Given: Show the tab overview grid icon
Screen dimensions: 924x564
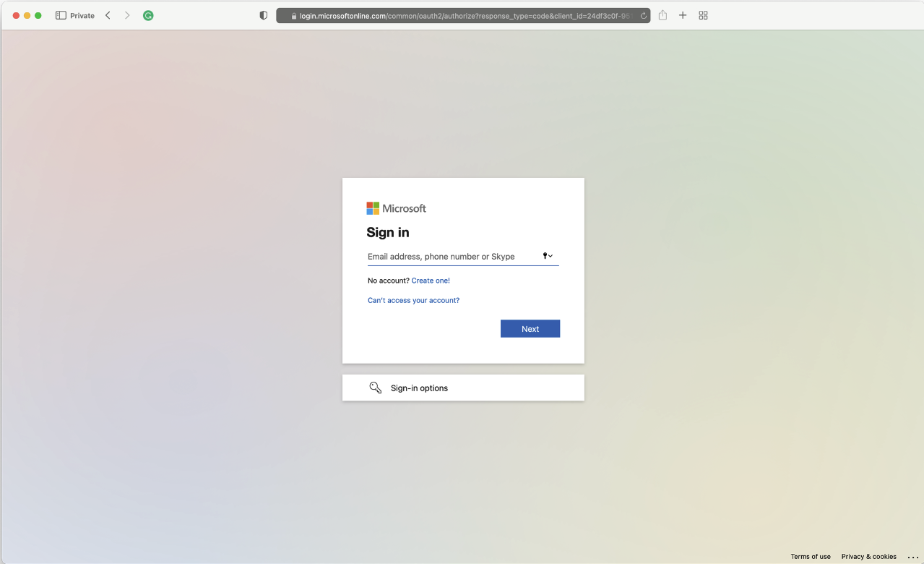Looking at the screenshot, I should [x=703, y=15].
